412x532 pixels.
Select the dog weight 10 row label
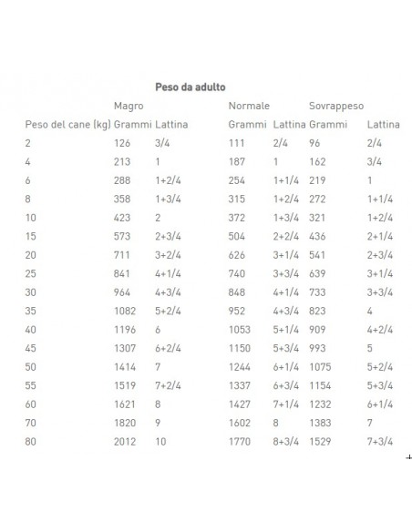[31, 218]
